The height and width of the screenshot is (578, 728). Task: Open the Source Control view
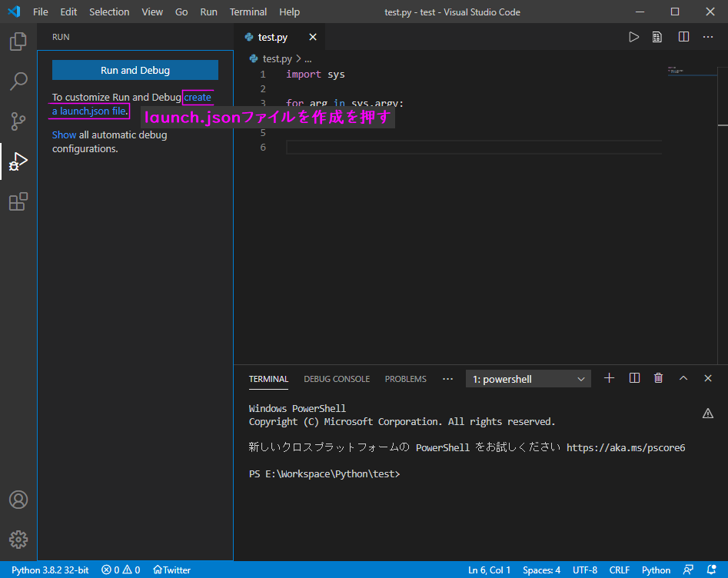coord(18,121)
